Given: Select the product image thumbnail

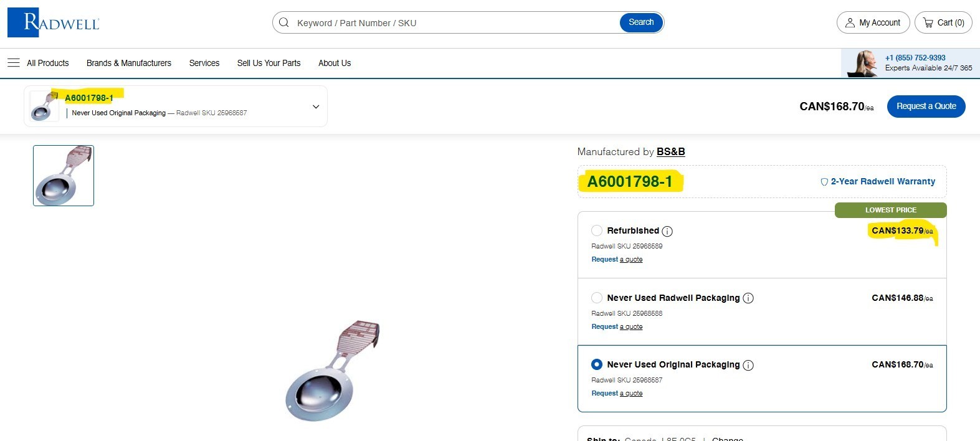Looking at the screenshot, I should 64,176.
